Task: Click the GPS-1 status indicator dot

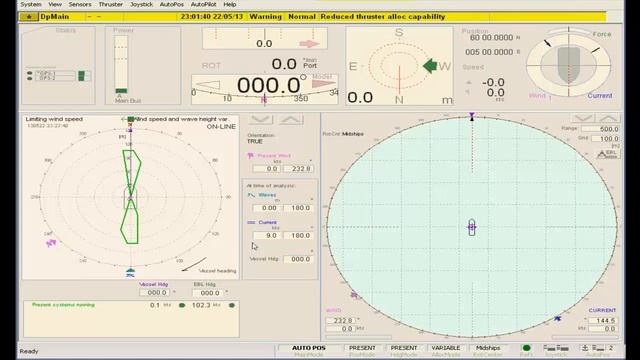Action: 29,73
